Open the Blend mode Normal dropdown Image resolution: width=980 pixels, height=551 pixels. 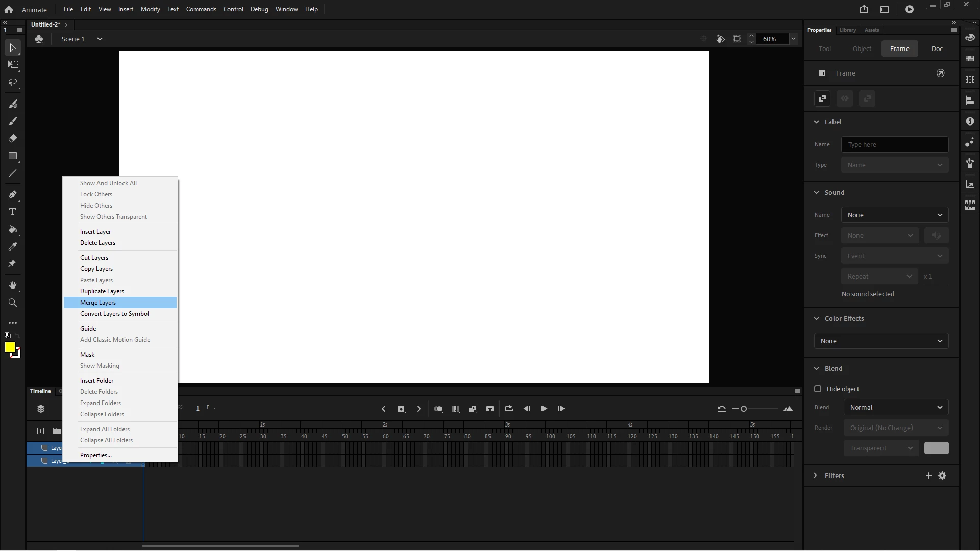(896, 407)
